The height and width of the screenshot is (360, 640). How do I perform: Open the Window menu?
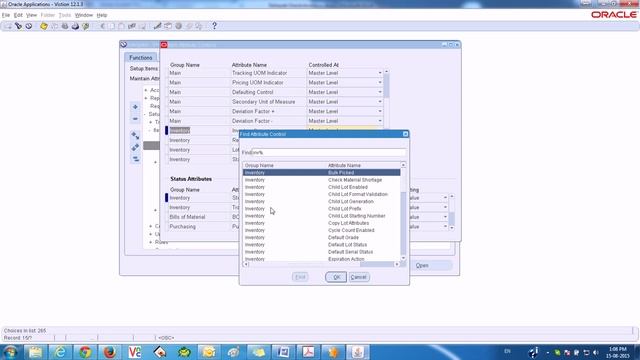84,15
